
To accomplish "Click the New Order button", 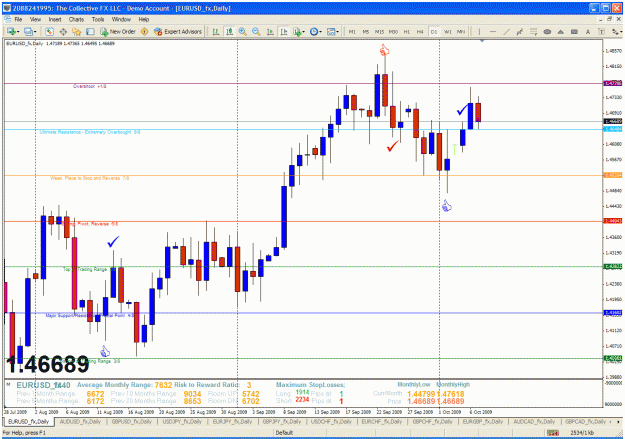I will (118, 31).
